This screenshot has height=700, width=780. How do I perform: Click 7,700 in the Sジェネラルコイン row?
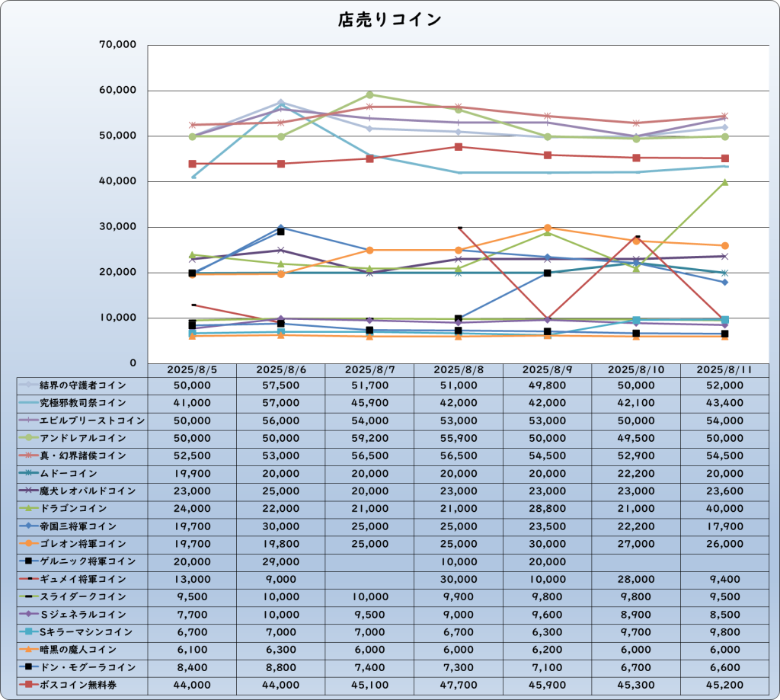click(192, 615)
